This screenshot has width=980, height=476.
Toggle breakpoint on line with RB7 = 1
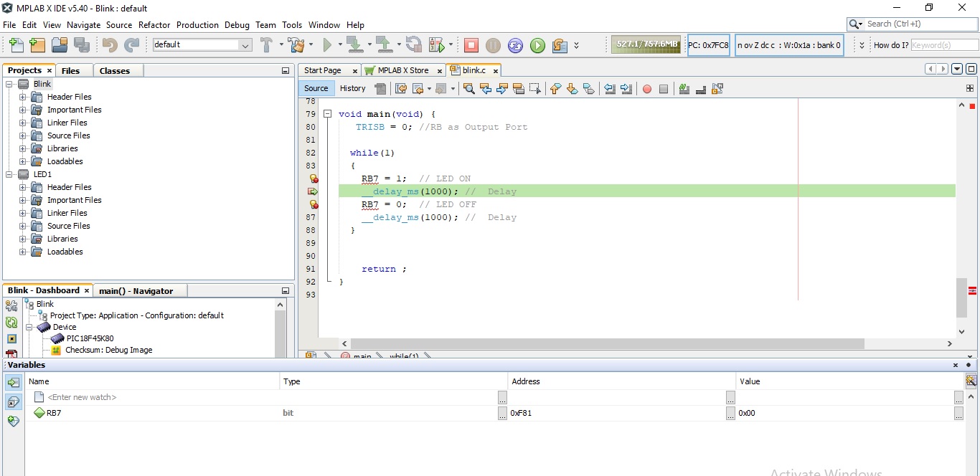coord(313,178)
